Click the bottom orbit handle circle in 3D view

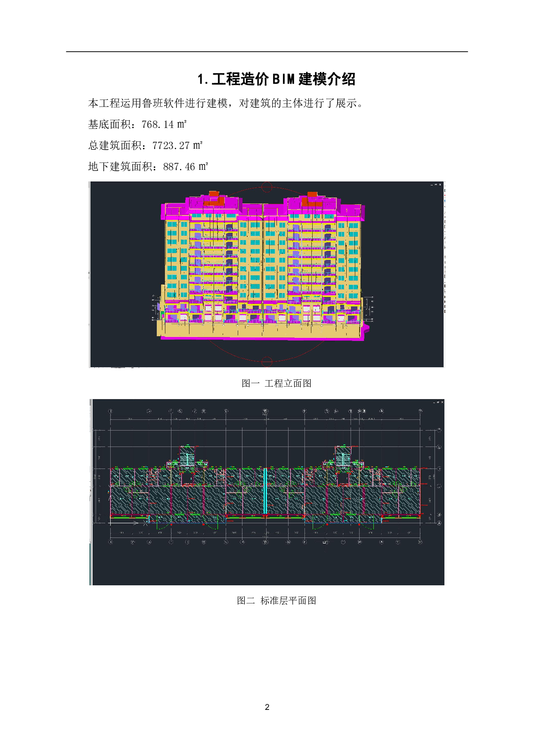tap(267, 361)
